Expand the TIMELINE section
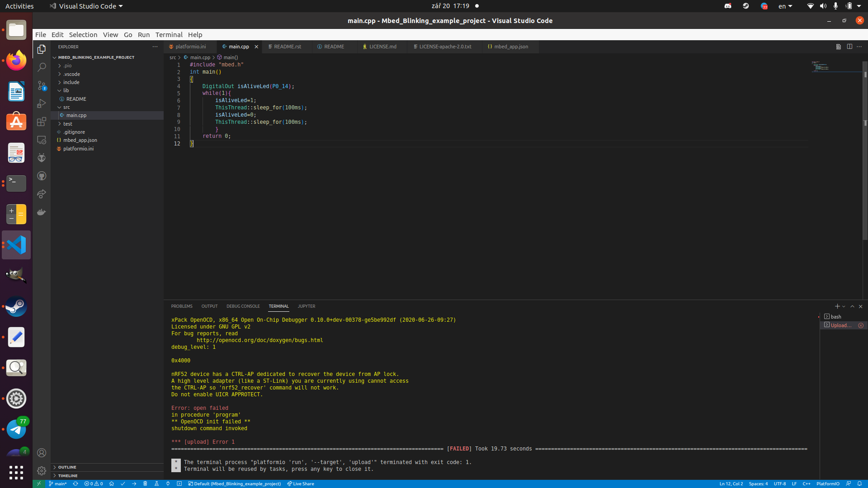The height and width of the screenshot is (488, 868). (x=107, y=476)
